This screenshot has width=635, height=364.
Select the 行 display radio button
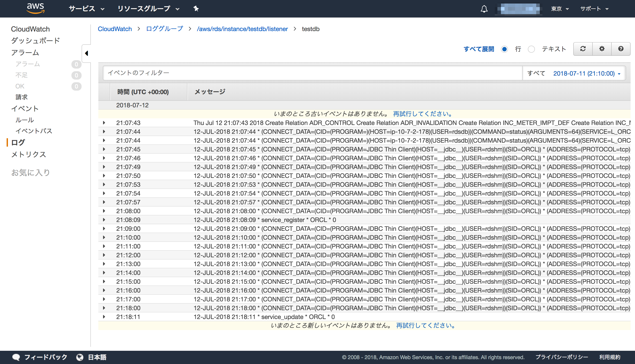[505, 49]
